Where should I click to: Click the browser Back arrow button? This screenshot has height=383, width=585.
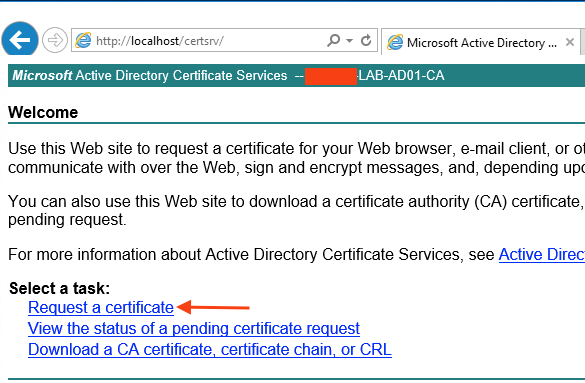coord(20,40)
